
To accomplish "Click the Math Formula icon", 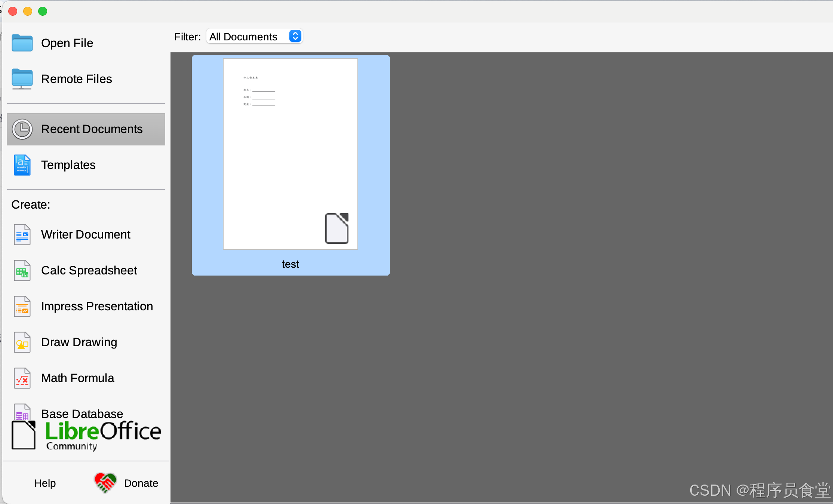I will [22, 378].
